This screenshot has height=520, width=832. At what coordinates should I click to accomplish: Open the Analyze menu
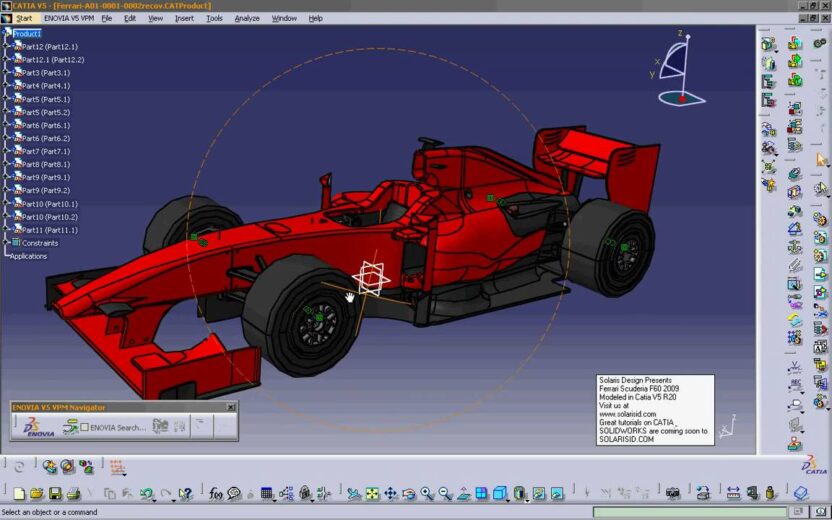247,18
